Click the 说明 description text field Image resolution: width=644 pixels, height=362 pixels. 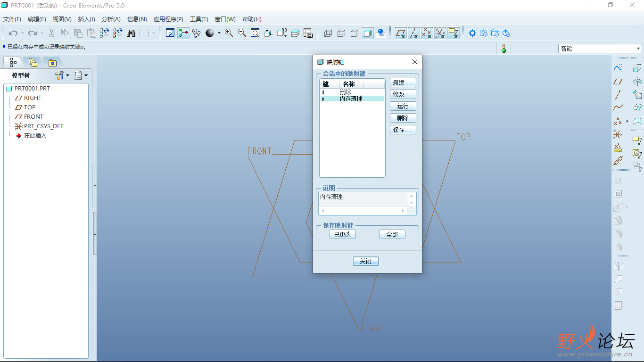coord(363,199)
